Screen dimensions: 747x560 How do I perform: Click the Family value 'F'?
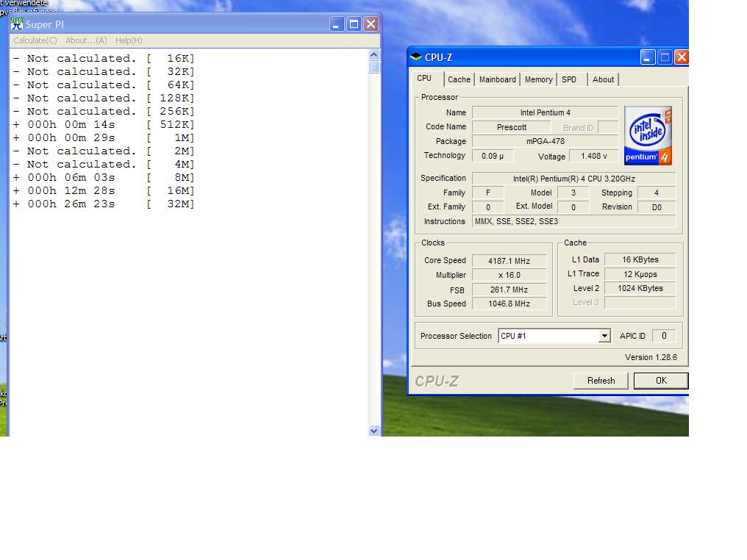tap(488, 193)
